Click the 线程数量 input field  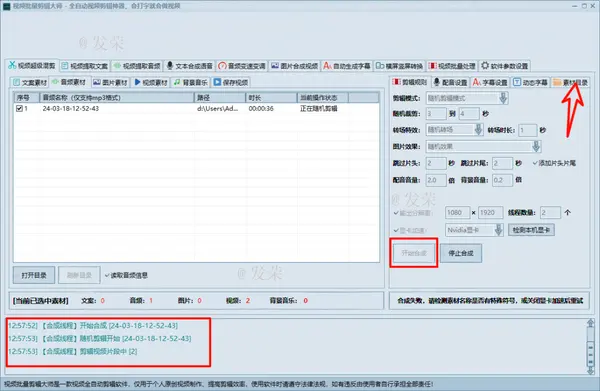pyautogui.click(x=550, y=212)
